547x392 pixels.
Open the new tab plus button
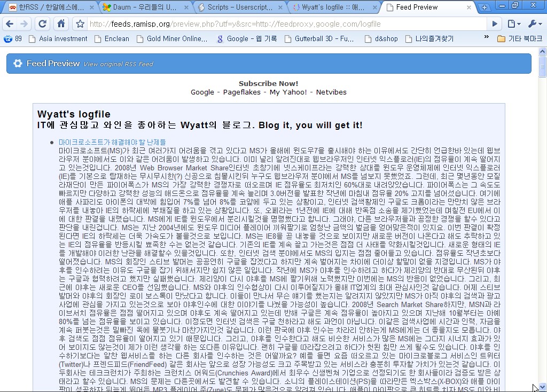click(484, 7)
